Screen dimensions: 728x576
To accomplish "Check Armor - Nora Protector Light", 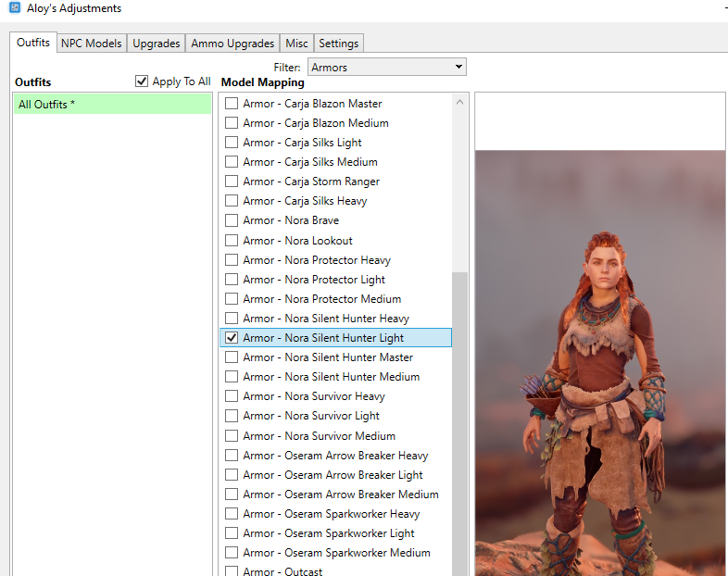I will [x=232, y=280].
